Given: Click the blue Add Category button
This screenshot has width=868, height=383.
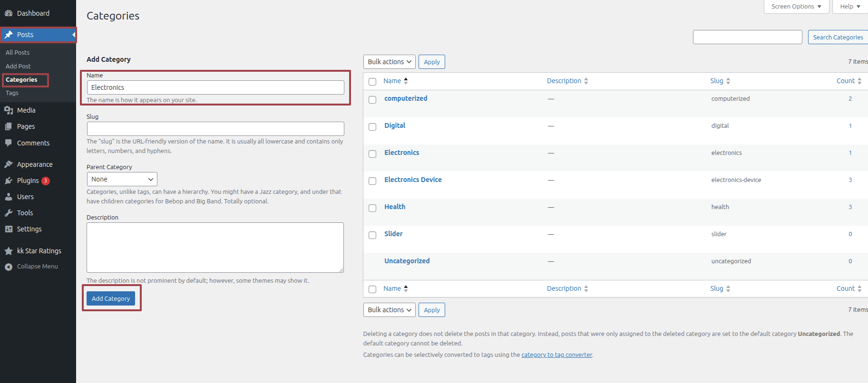Looking at the screenshot, I should tap(111, 298).
